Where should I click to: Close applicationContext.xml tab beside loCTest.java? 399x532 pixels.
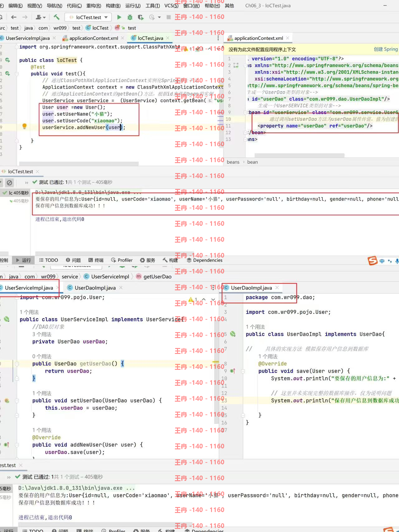coord(123,38)
